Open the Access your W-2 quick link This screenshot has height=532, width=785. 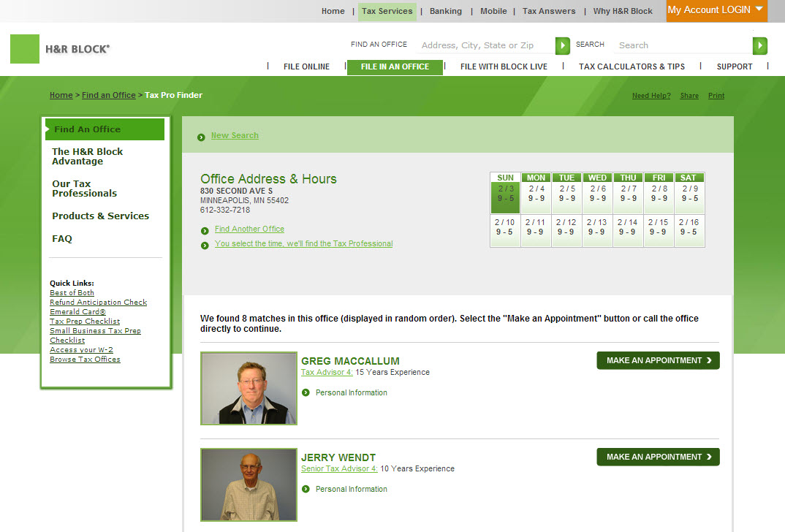point(81,350)
